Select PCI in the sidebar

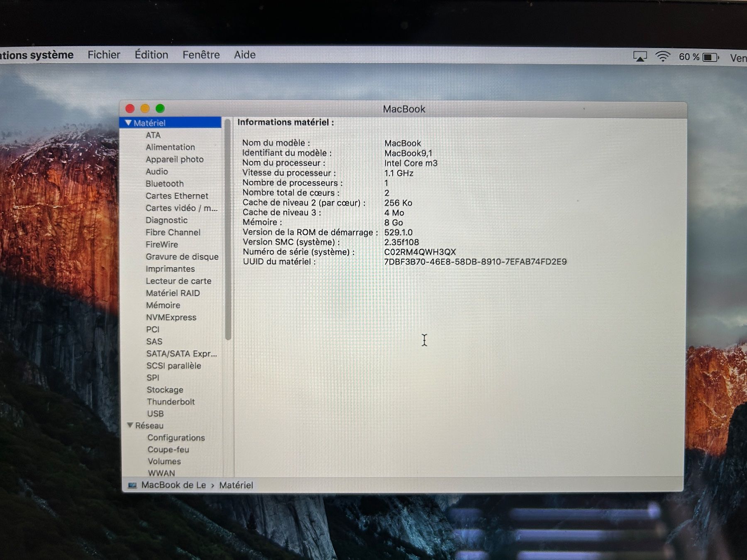153,329
